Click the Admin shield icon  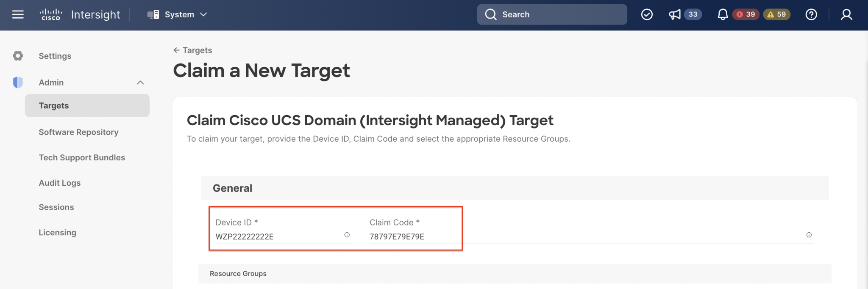click(x=18, y=83)
